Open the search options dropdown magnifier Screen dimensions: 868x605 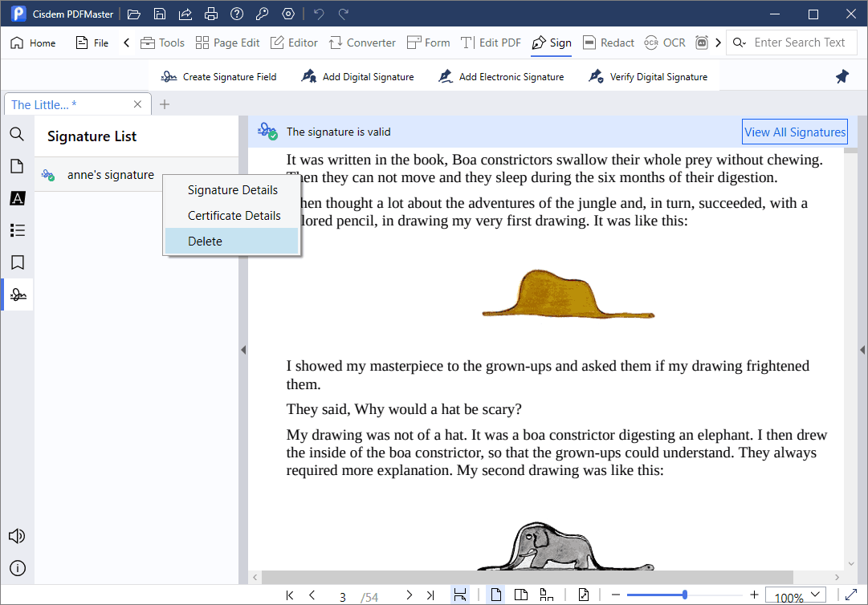coord(740,43)
